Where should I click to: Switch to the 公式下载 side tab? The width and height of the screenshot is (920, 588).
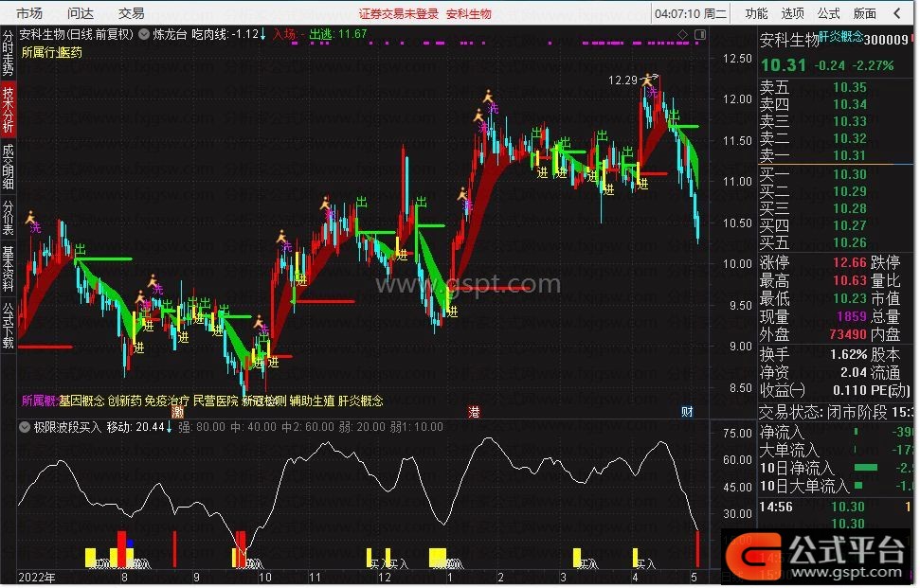(9, 326)
